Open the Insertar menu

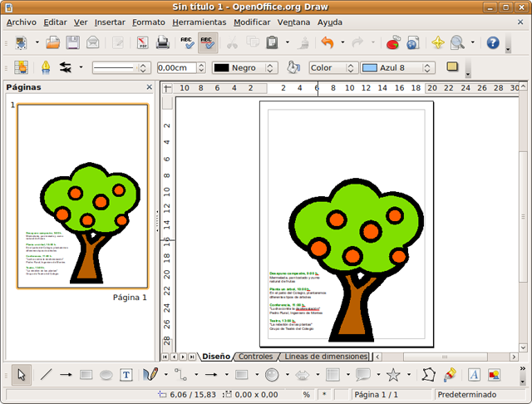pos(110,22)
